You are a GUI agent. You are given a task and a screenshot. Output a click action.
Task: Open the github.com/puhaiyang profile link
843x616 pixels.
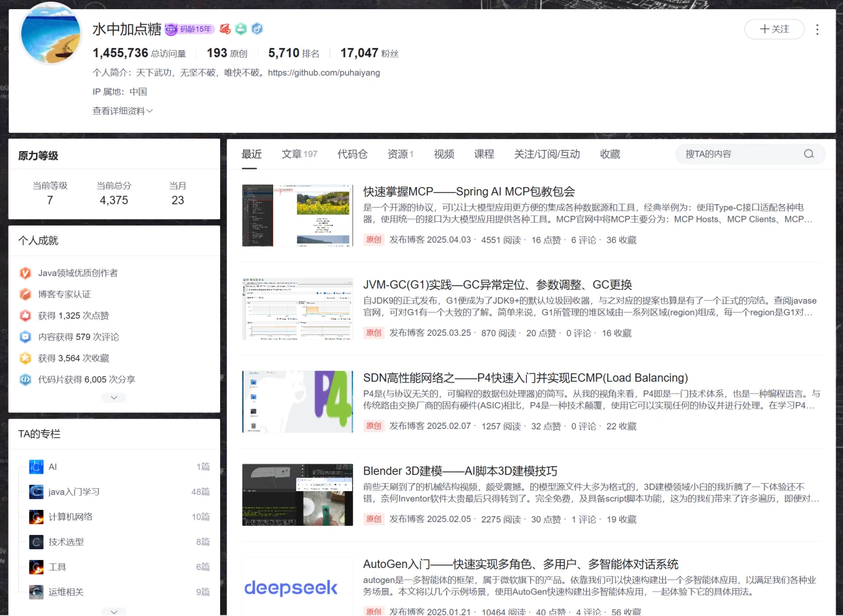click(324, 72)
